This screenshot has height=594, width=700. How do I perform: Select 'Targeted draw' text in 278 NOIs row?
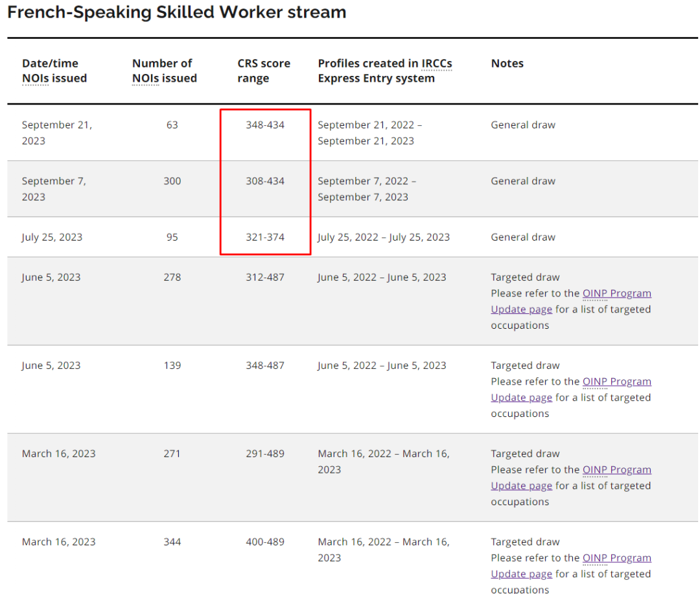pos(526,278)
